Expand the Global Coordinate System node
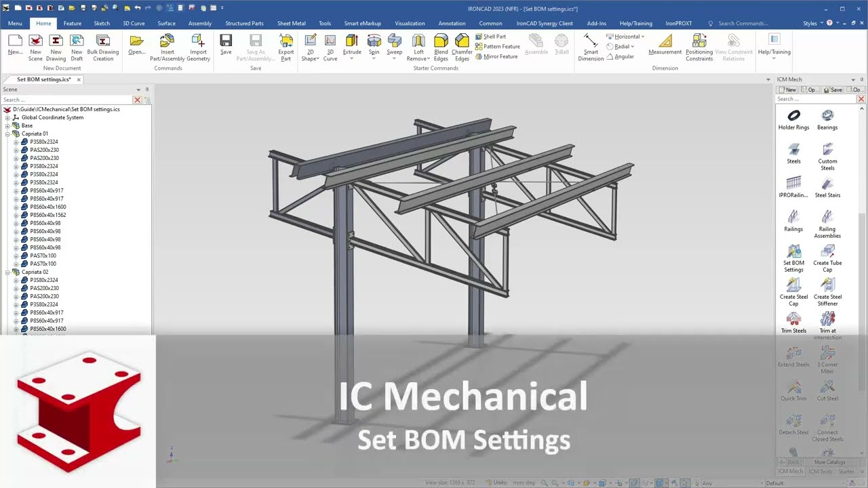The width and height of the screenshot is (868, 488). (x=7, y=117)
